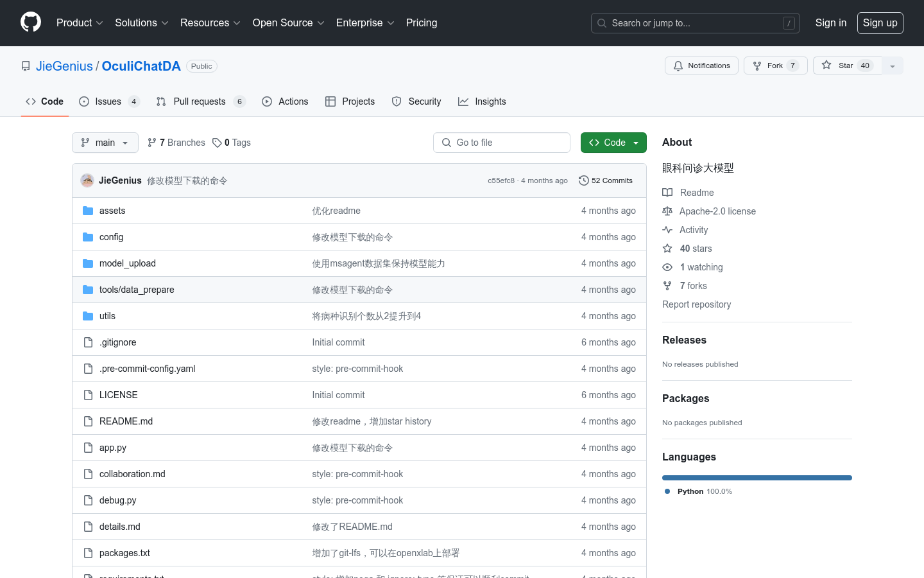
Task: View the 0 Tags page
Action: 232,143
